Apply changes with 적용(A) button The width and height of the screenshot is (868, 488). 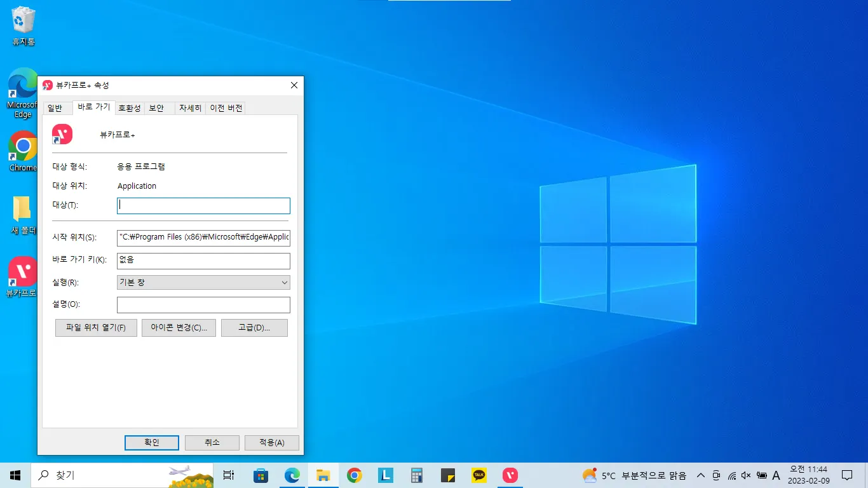point(272,443)
